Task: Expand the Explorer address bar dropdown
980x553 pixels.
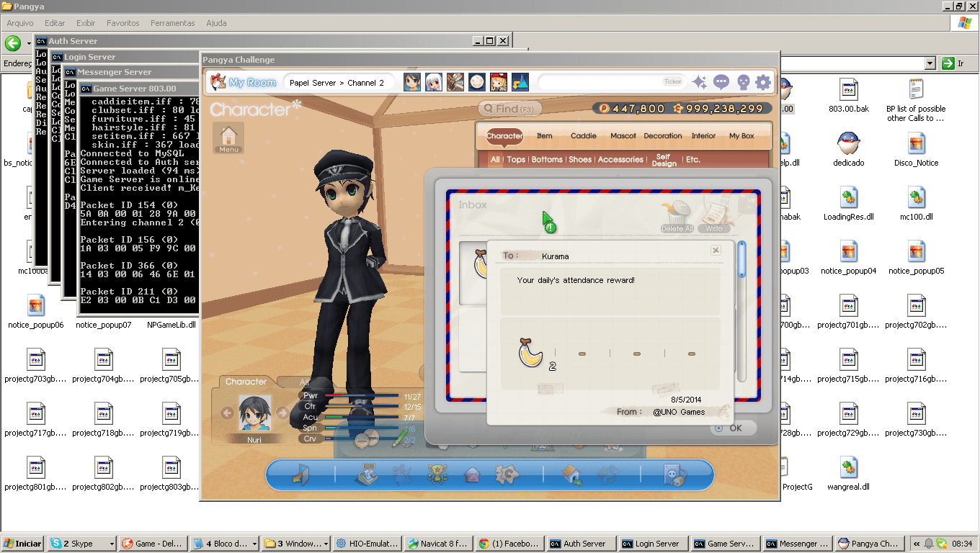Action: 930,63
